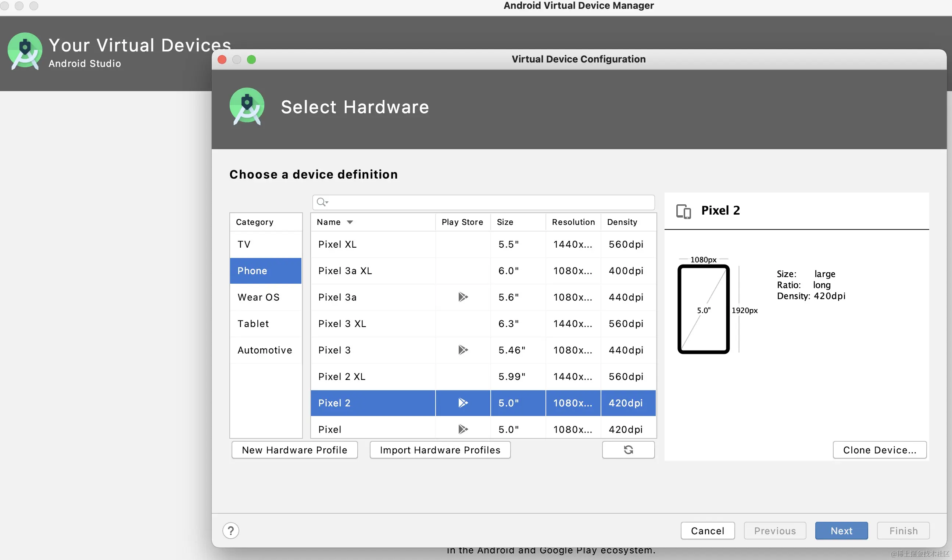Sort devices by Density column header
The height and width of the screenshot is (560, 952).
[622, 222]
